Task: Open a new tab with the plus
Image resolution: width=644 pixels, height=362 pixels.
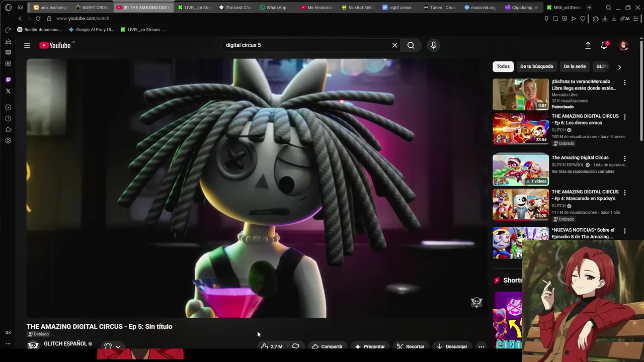Action: coord(589,8)
